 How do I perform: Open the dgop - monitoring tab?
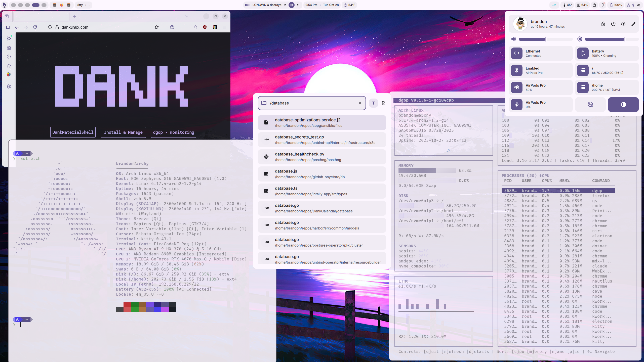point(173,132)
